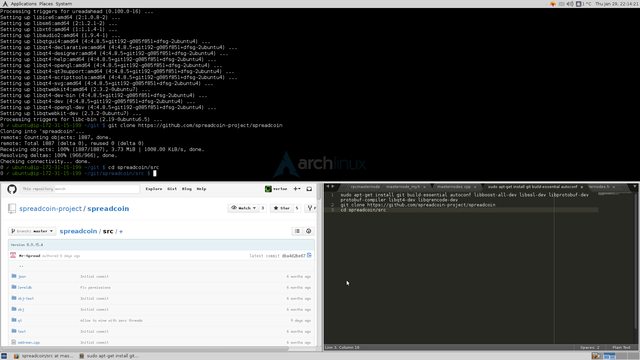Open the qt folder

point(20,321)
